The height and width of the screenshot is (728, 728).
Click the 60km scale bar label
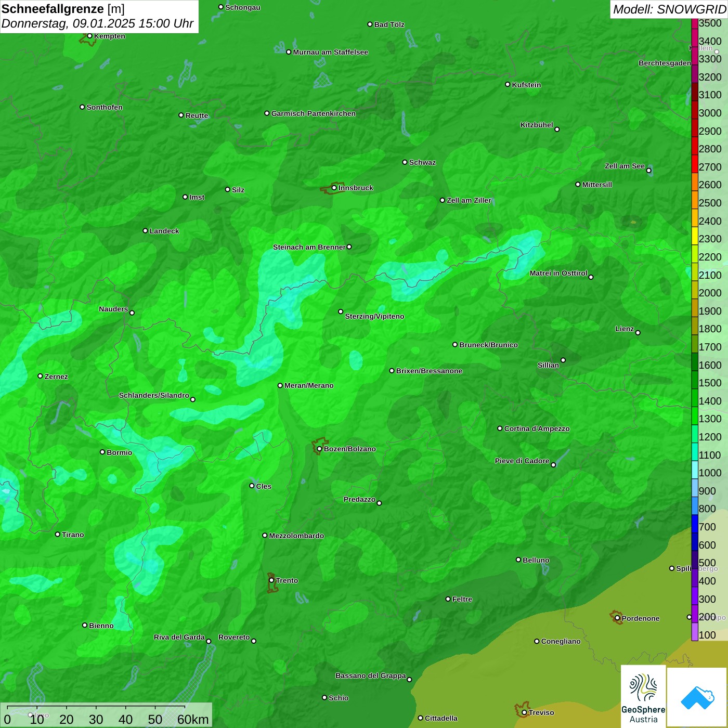coord(193,720)
